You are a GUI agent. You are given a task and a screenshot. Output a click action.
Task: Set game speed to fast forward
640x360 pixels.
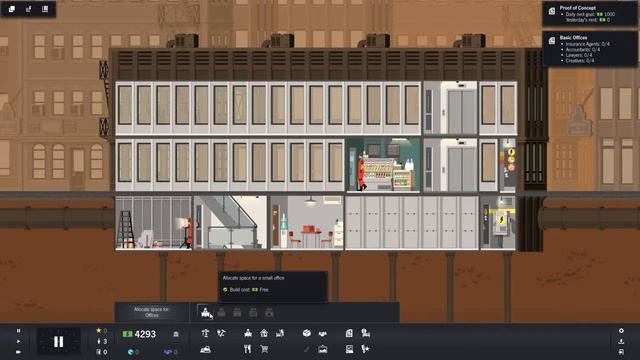18,351
